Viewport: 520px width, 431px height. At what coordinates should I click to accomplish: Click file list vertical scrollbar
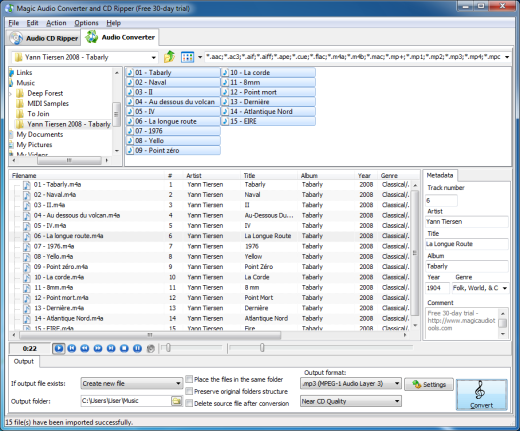tap(415, 253)
